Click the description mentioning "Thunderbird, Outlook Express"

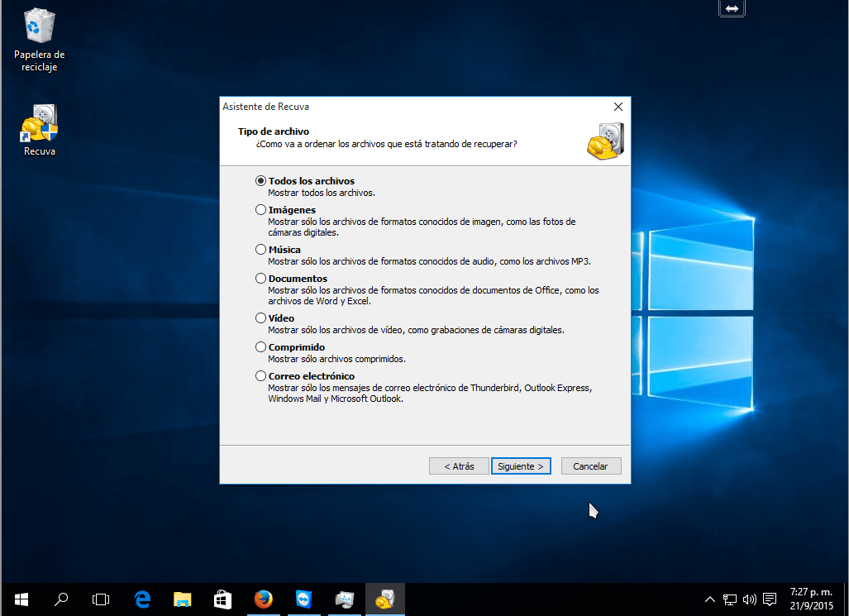[x=431, y=393]
